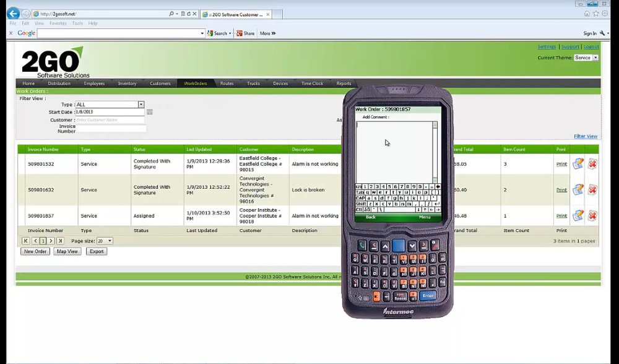619x364 pixels.
Task: Delete work order 509801632
Action: 592,189
